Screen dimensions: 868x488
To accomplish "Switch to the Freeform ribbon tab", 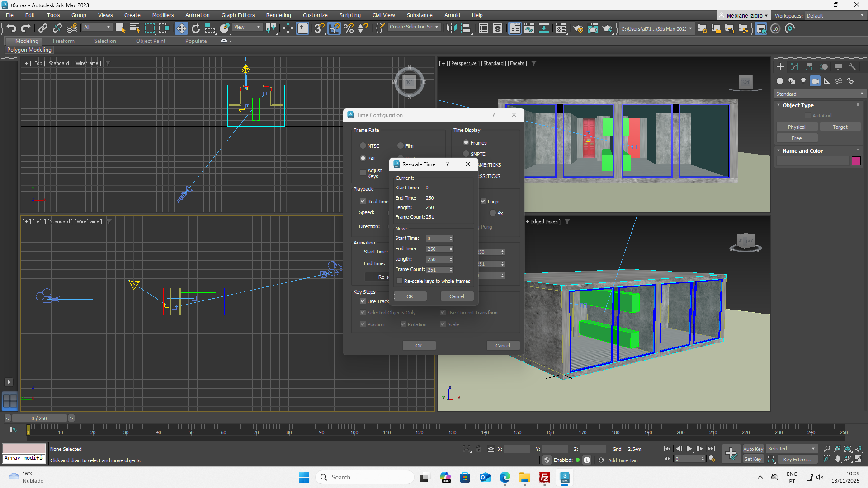I will [63, 41].
